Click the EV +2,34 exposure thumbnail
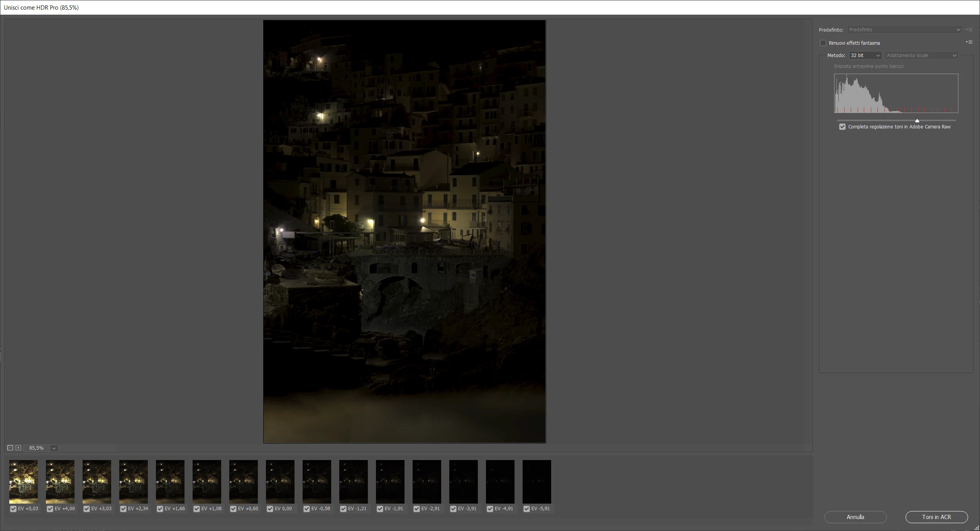This screenshot has height=531, width=980. click(134, 481)
